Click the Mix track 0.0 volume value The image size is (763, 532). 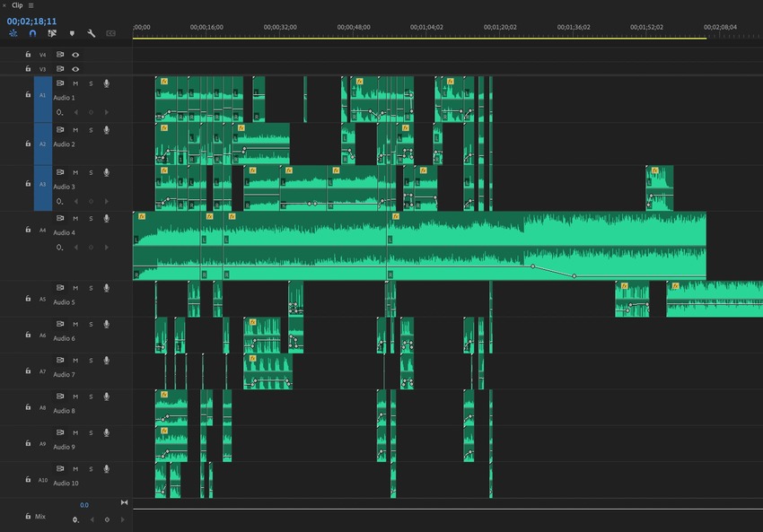pos(83,505)
